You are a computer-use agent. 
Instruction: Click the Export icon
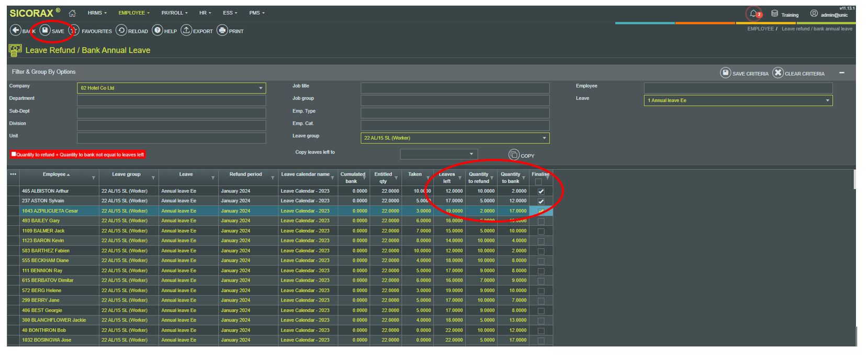pyautogui.click(x=186, y=31)
